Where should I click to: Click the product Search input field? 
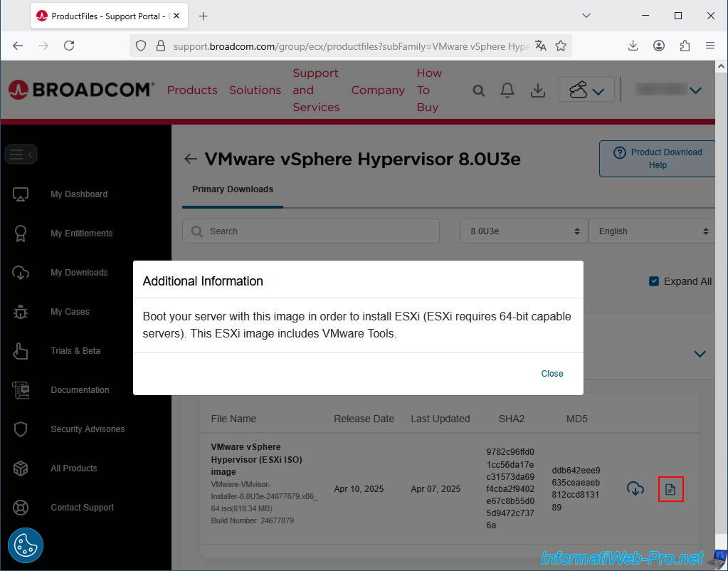coord(311,231)
